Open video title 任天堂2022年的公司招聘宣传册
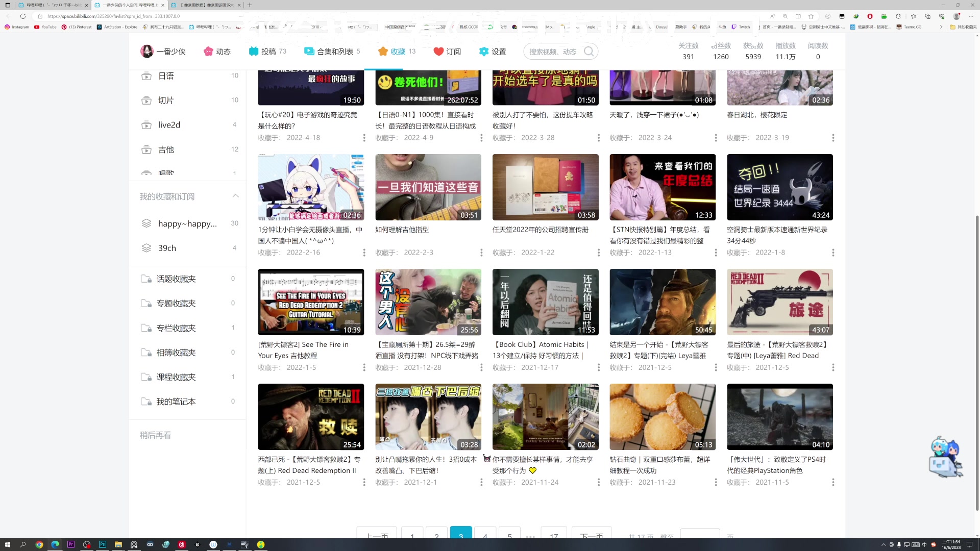This screenshot has height=551, width=980. click(541, 230)
